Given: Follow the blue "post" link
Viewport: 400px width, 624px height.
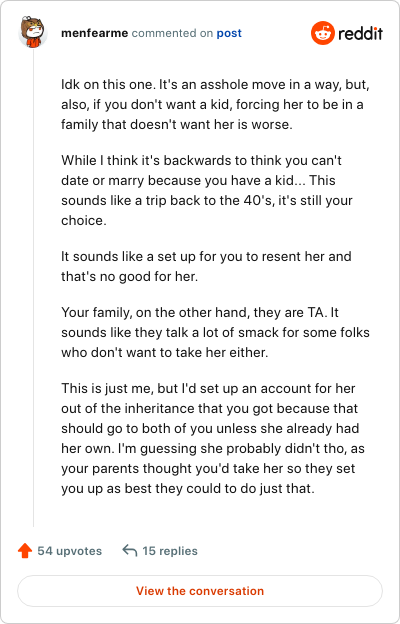Looking at the screenshot, I should coord(229,33).
